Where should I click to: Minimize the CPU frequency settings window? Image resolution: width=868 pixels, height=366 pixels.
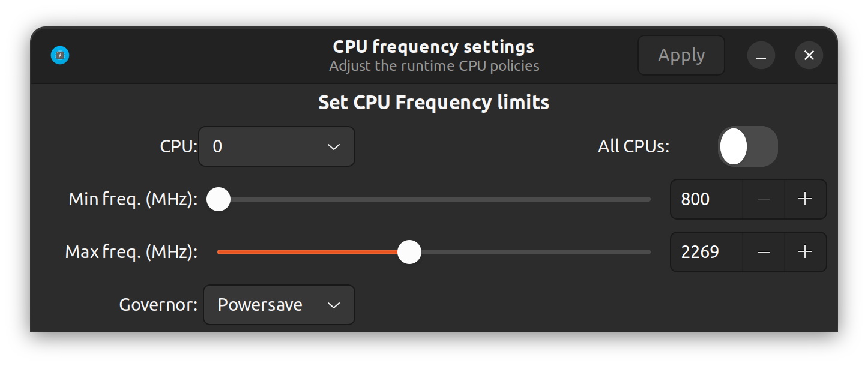(x=761, y=56)
